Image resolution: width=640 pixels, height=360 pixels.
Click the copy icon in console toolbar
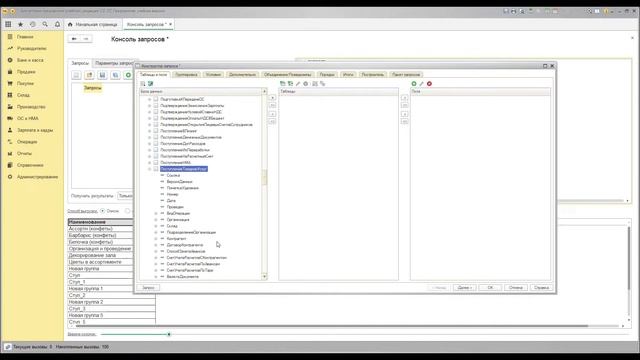click(x=116, y=75)
